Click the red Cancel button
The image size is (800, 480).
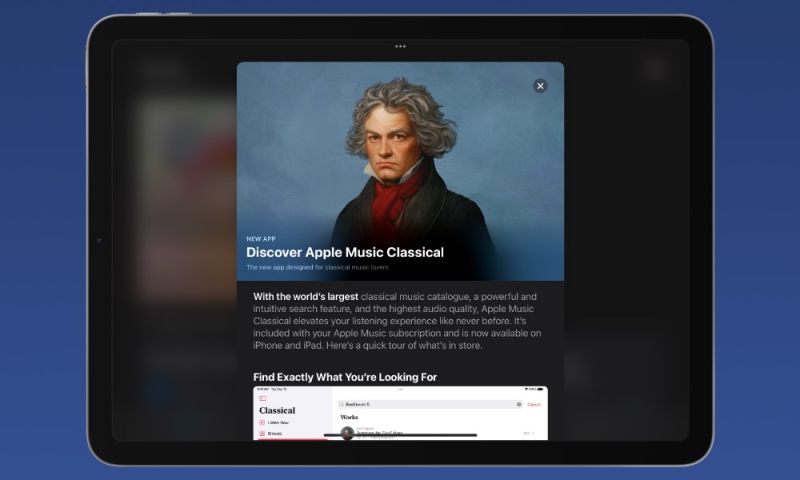click(534, 405)
